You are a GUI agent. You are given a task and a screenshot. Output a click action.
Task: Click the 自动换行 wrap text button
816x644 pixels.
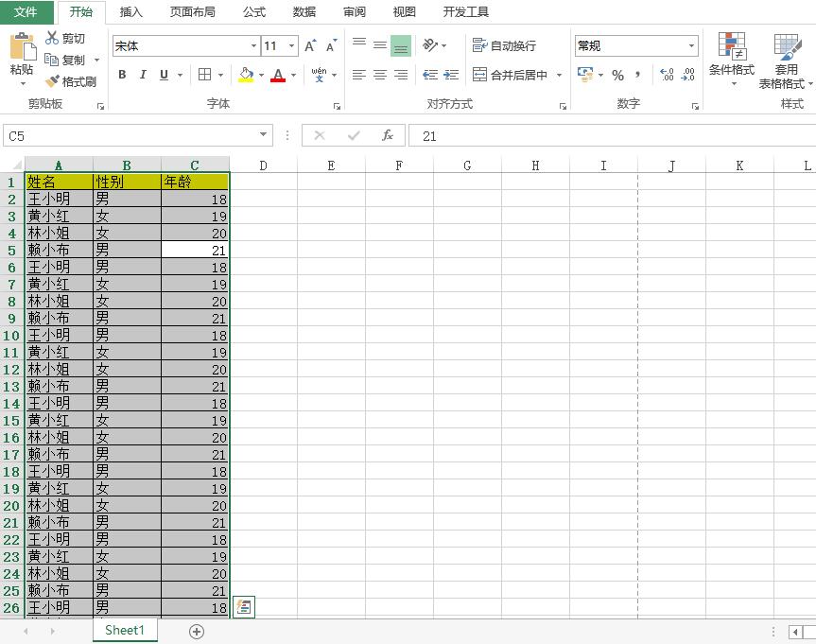504,45
